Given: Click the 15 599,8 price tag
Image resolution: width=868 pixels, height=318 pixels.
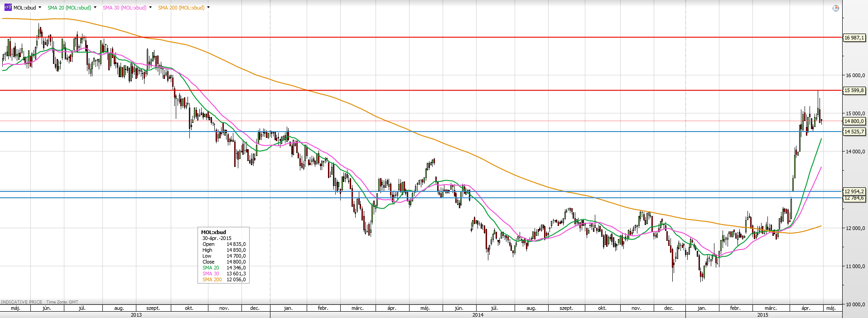Looking at the screenshot, I should pos(854,90).
